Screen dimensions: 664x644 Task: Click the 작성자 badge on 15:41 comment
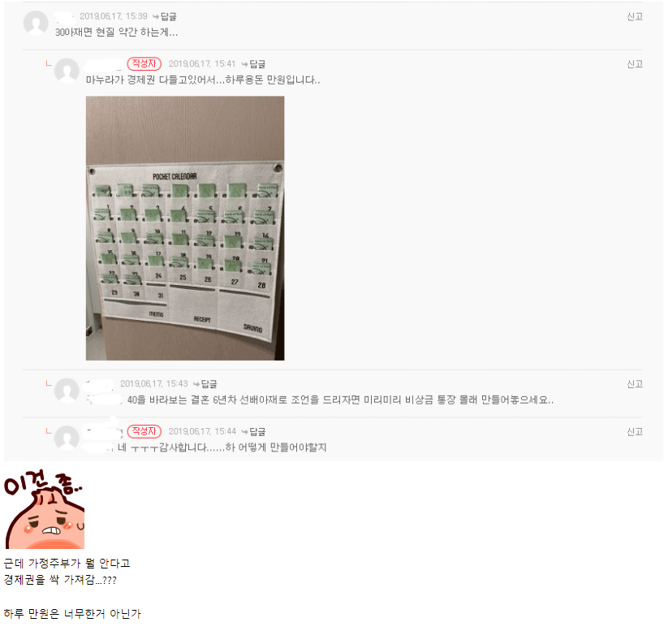click(144, 63)
